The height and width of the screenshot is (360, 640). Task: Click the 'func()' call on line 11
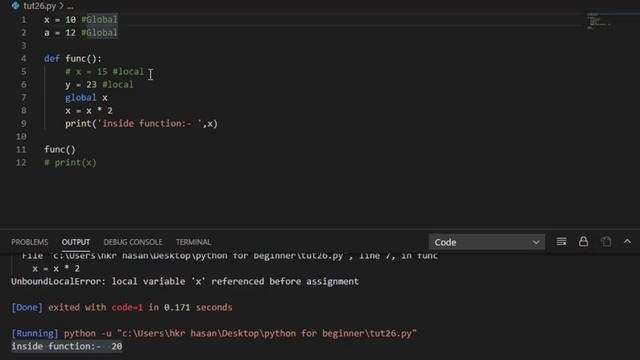pos(60,149)
